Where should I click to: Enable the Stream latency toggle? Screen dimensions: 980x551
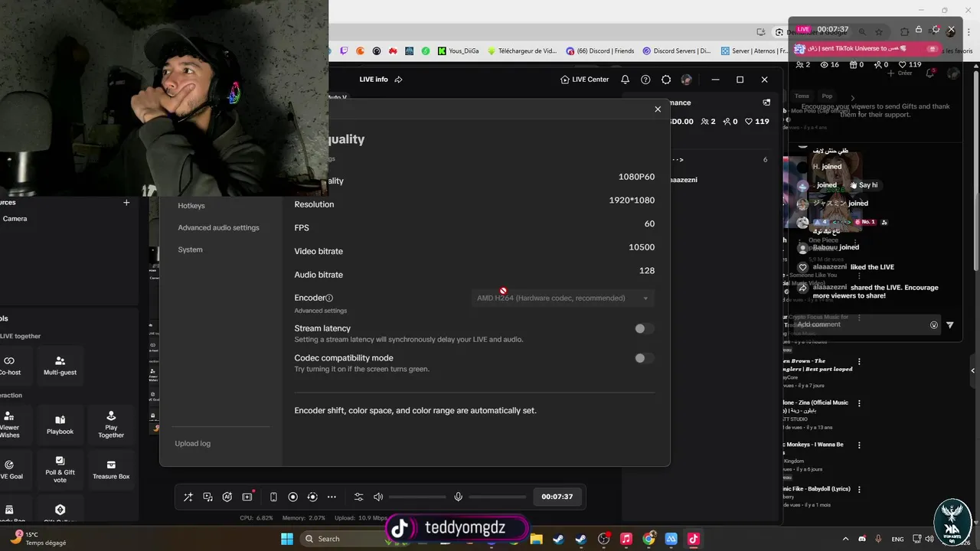644,328
